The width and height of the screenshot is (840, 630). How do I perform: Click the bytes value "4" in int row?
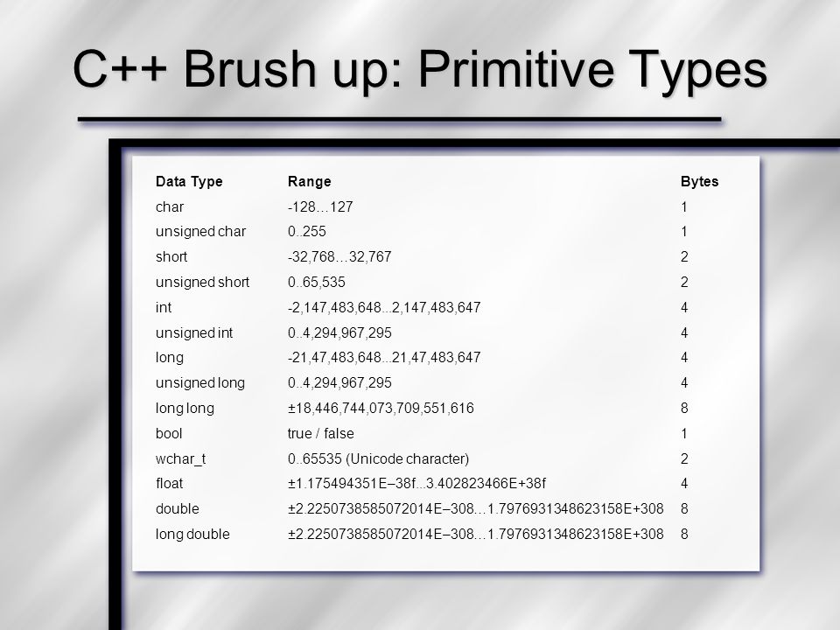(x=684, y=307)
